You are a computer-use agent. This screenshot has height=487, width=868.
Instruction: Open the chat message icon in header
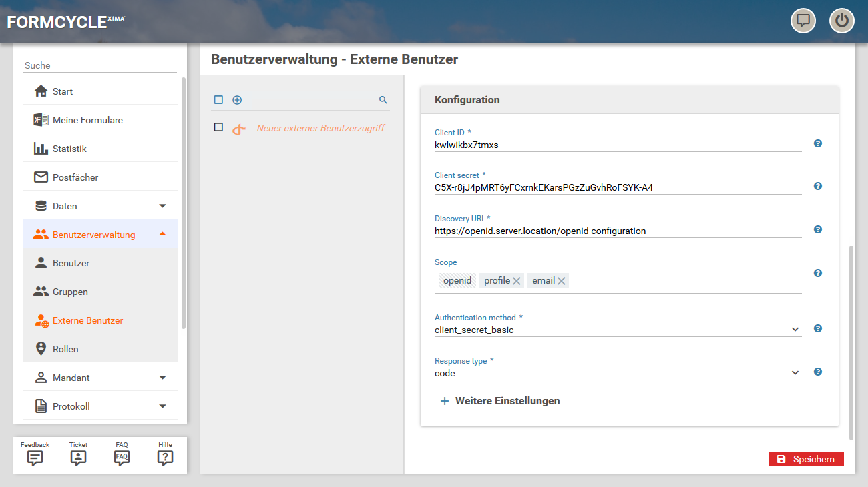[803, 21]
